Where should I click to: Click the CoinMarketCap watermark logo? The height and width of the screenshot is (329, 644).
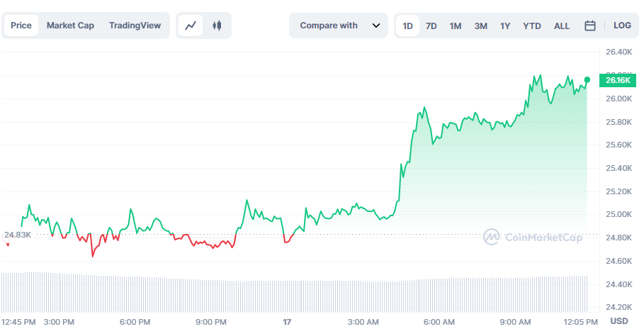coord(533,238)
